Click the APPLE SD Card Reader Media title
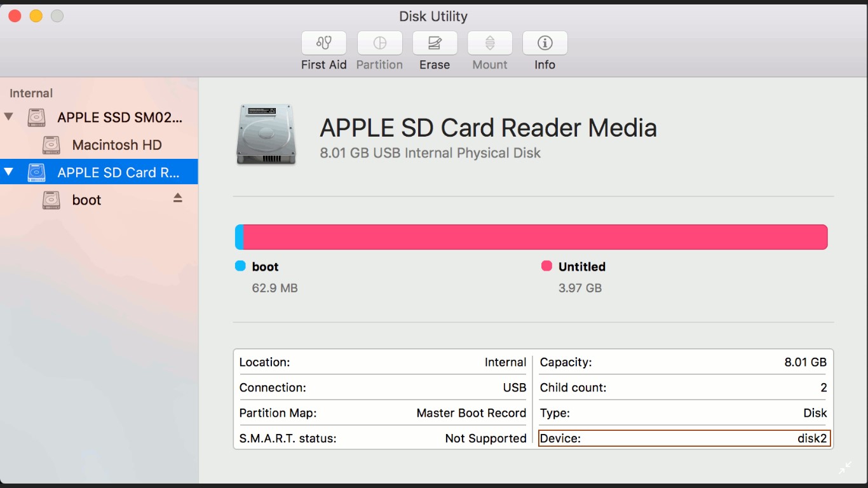The image size is (868, 488). 488,128
